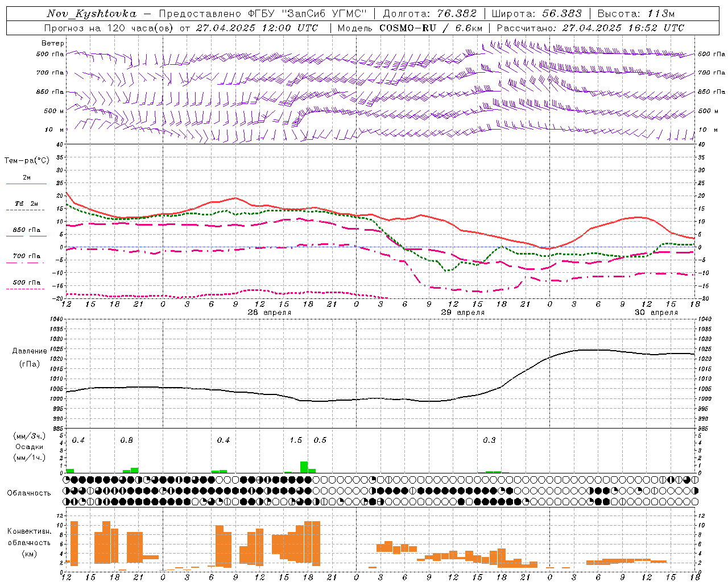Click the 'Облачность' cloud cover label
The image size is (728, 582).
[x=29, y=493]
